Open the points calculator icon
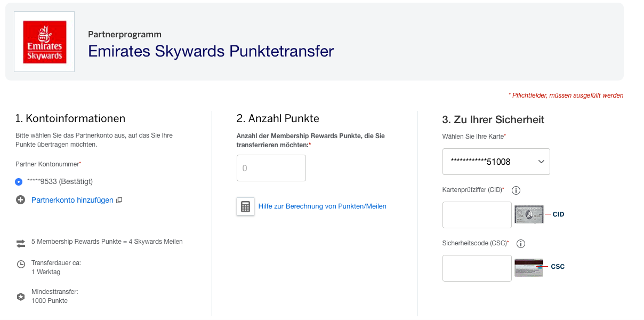Image resolution: width=644 pixels, height=320 pixels. tap(245, 206)
